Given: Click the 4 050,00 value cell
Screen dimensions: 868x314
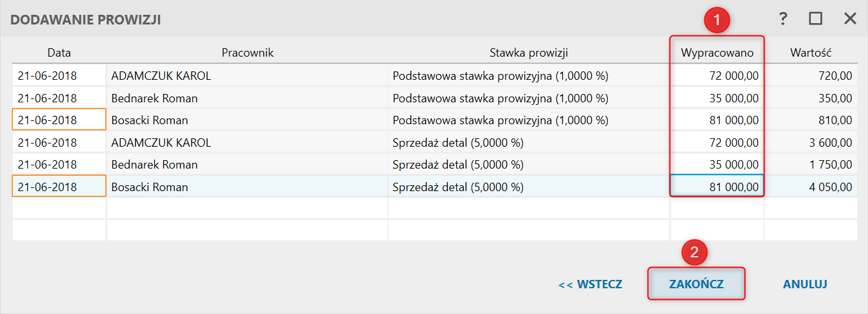Looking at the screenshot, I should click(811, 187).
